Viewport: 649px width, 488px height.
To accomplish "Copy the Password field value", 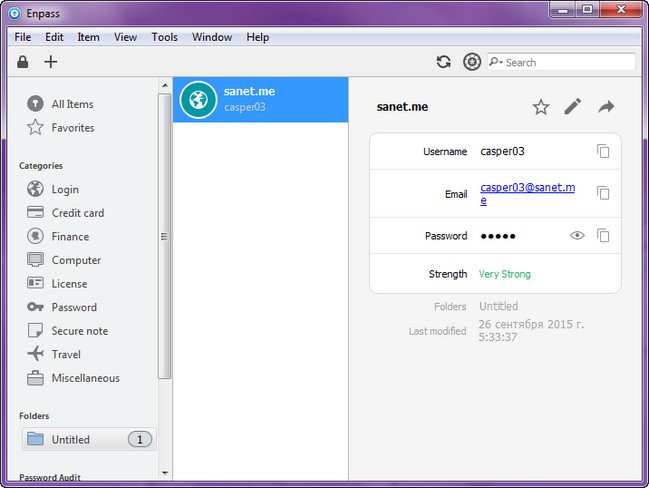I will (603, 236).
